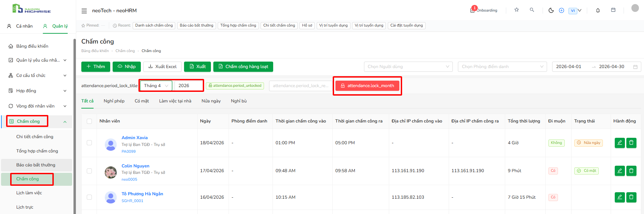Open Bảng điều khiển in sidebar
Screen dimensions: 644x214
click(x=32, y=46)
